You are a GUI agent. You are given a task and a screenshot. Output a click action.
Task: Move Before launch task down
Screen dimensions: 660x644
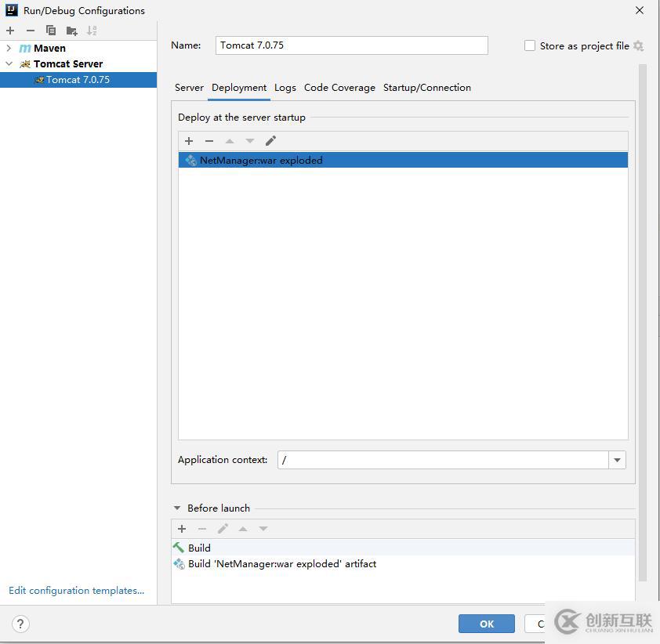(263, 529)
